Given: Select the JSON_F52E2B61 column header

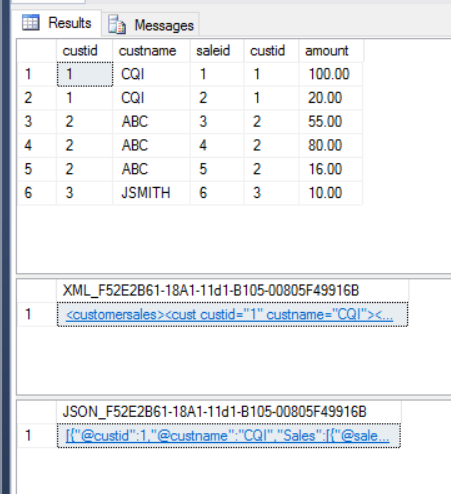Looking at the screenshot, I should tap(229, 412).
